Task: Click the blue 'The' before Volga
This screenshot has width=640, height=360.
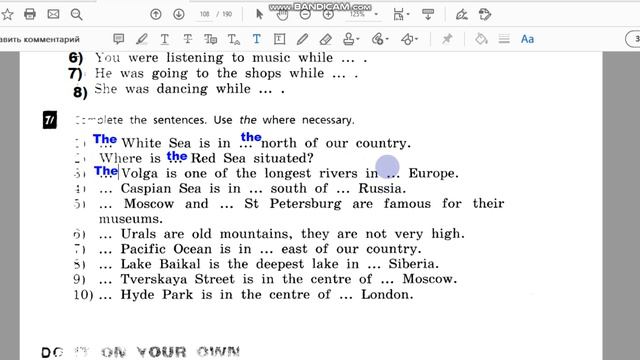Action: 106,171
